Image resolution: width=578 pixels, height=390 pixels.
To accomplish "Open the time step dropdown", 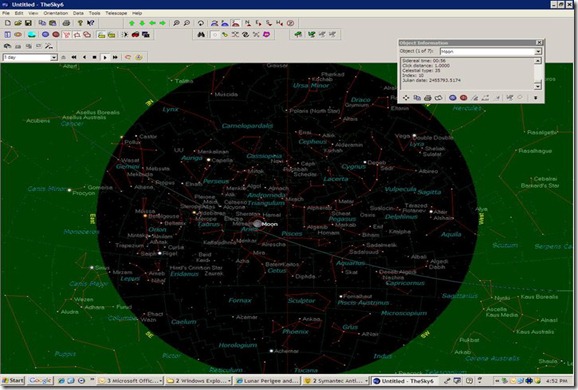I will click(x=54, y=58).
